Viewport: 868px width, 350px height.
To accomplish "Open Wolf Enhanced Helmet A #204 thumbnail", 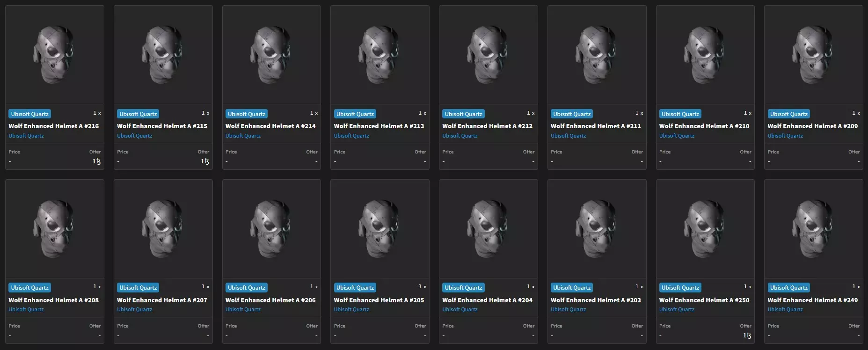I will [x=488, y=229].
